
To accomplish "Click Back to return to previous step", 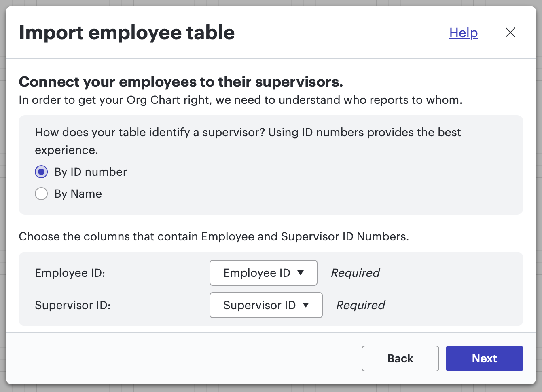I will coord(400,358).
